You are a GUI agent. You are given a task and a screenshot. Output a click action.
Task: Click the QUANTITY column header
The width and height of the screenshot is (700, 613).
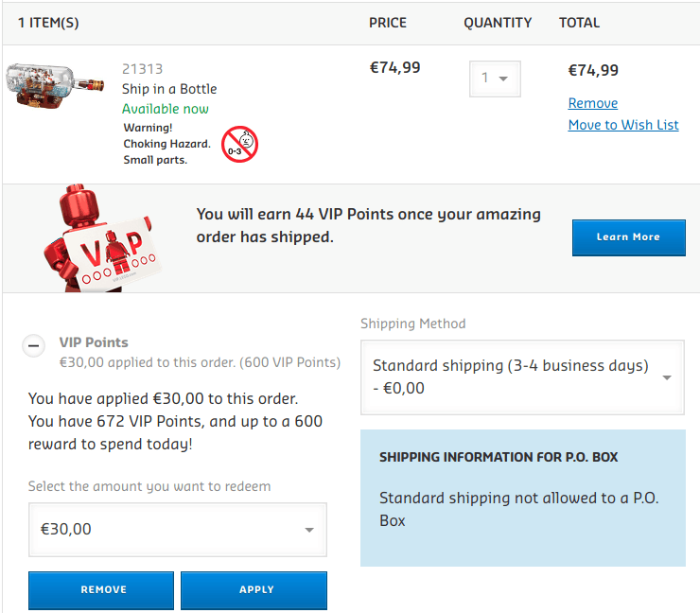point(498,23)
